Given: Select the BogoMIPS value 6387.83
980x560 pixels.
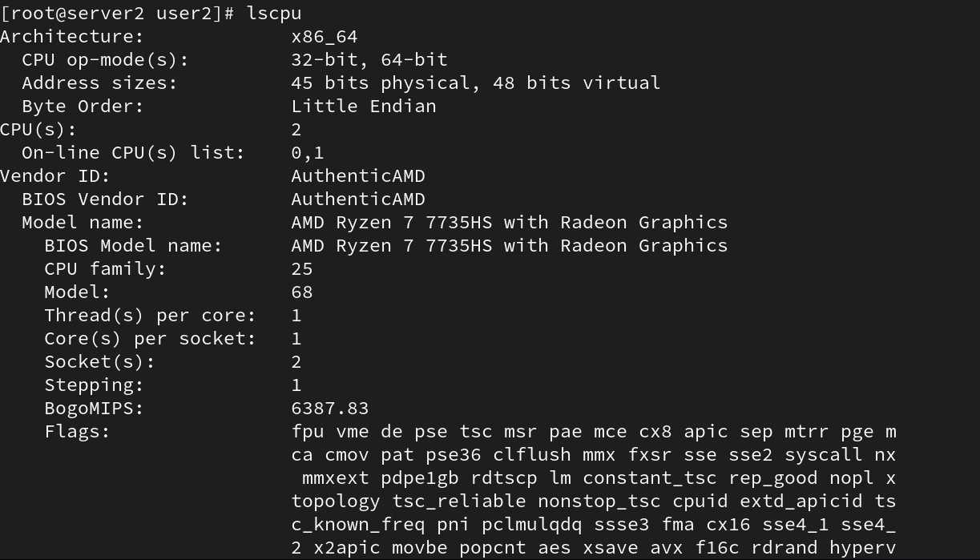Looking at the screenshot, I should pyautogui.click(x=330, y=409).
